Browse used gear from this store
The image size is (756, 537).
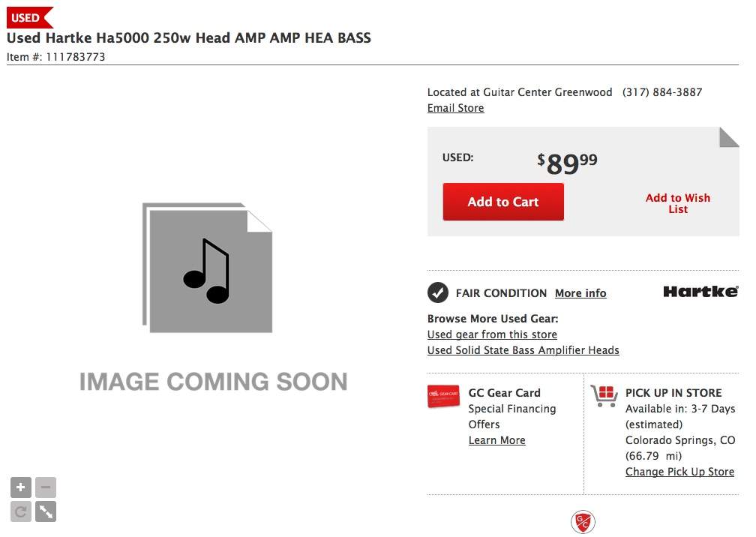[492, 334]
